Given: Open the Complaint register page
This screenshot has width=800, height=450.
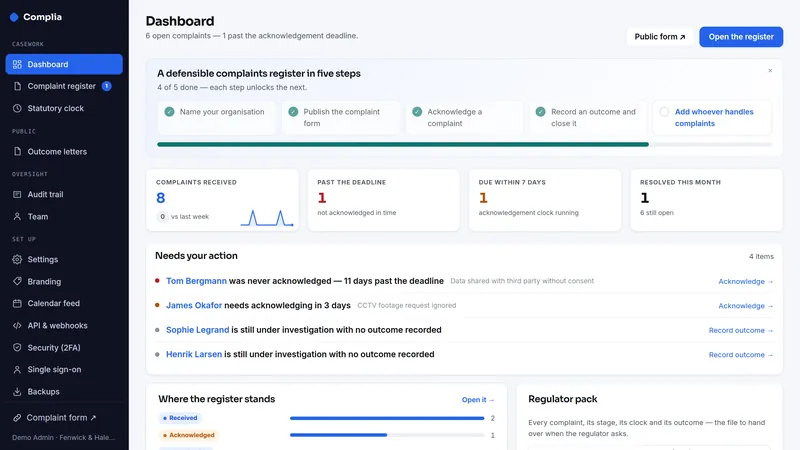Looking at the screenshot, I should point(64,86).
